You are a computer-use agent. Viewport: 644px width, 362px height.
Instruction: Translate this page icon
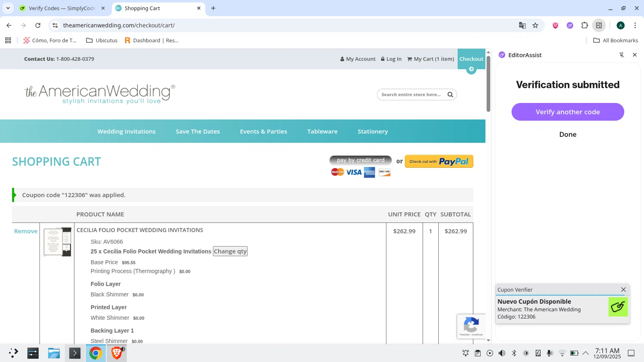pyautogui.click(x=522, y=25)
